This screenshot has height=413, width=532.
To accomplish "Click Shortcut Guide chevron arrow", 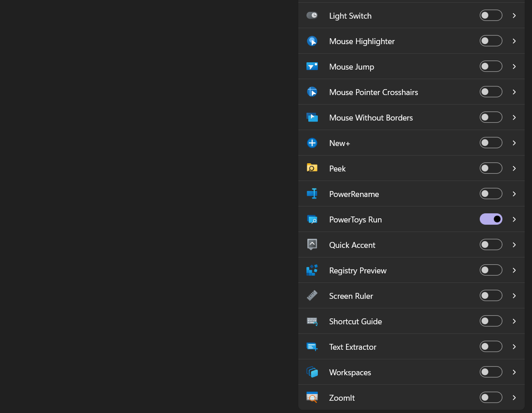I will (x=514, y=321).
